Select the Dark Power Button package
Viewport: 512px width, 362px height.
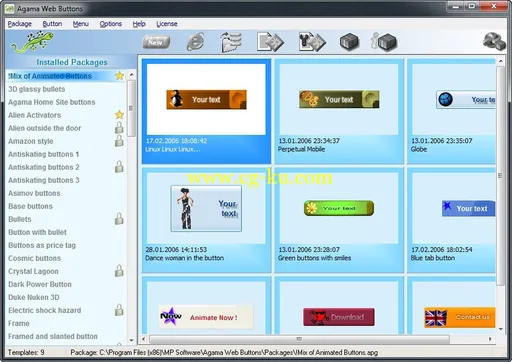66,284
